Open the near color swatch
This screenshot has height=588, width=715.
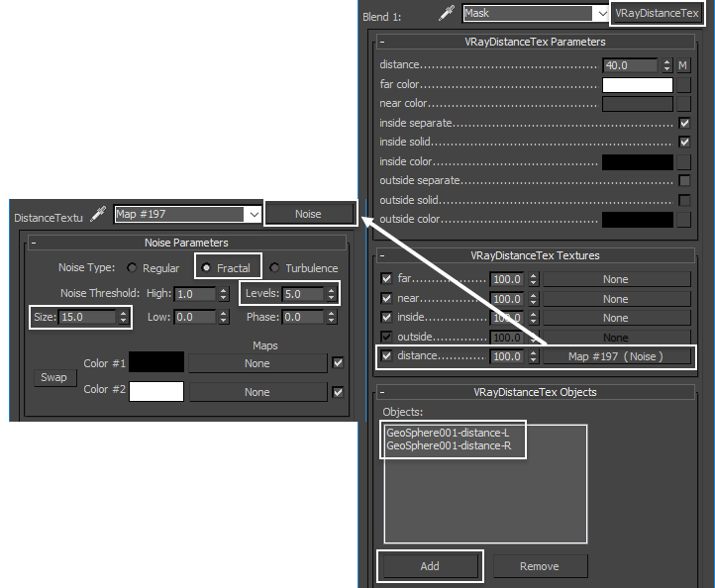[x=638, y=104]
